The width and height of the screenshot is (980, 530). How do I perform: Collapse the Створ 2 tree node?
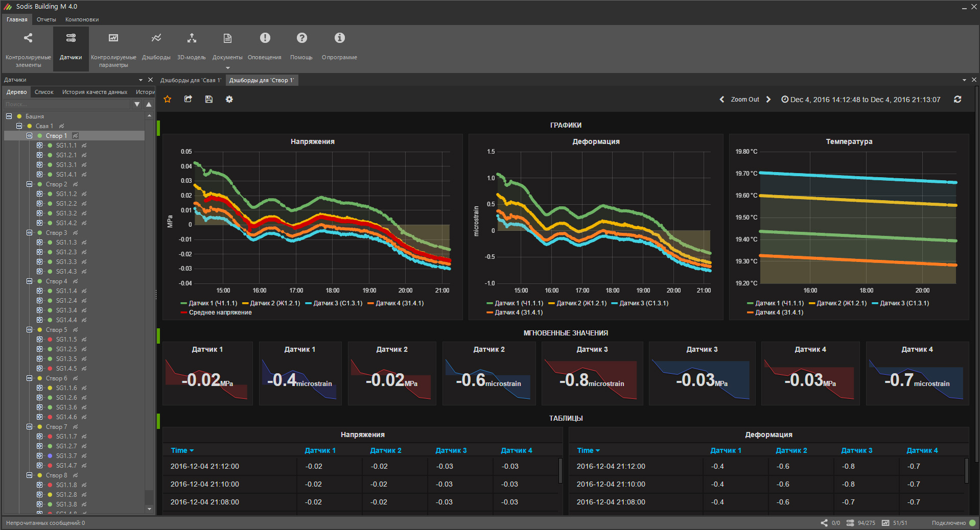pos(30,184)
